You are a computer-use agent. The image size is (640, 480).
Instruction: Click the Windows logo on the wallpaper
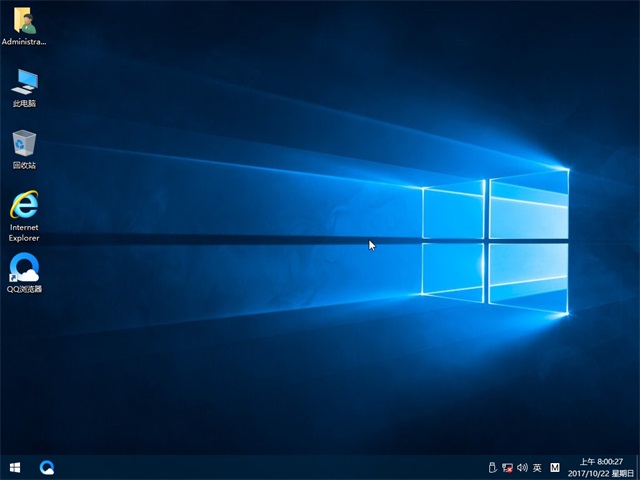pyautogui.click(x=495, y=240)
